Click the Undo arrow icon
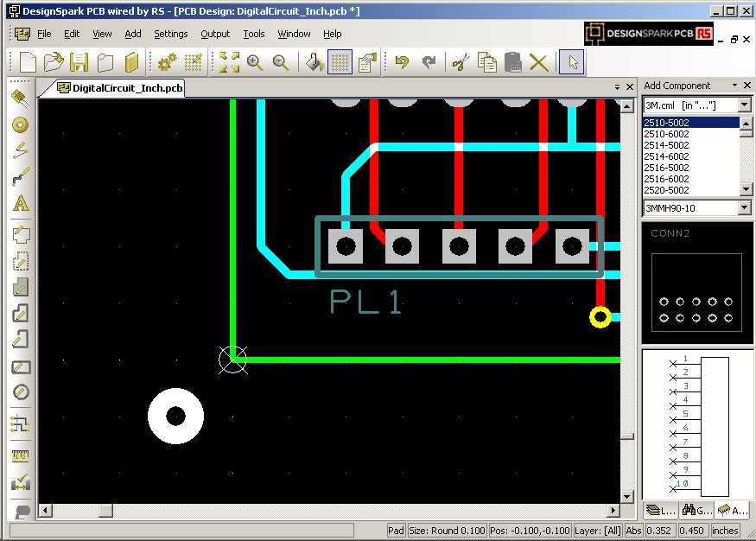 [x=402, y=62]
